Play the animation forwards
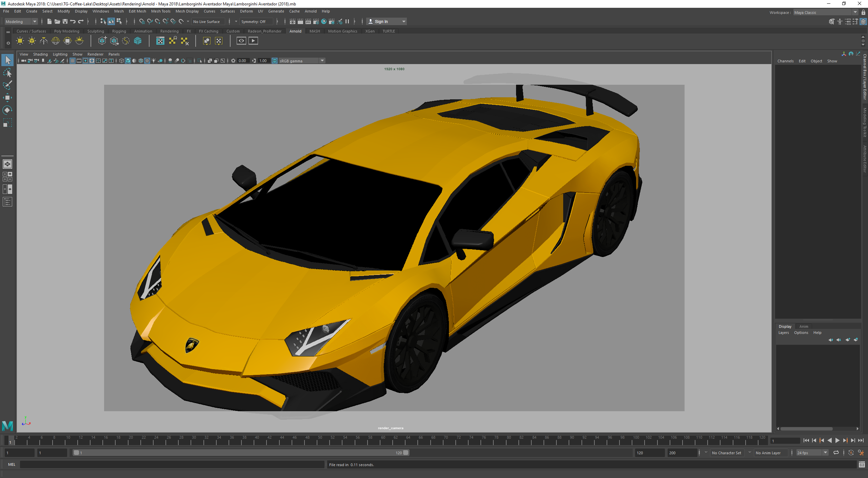The image size is (868, 478). pos(837,440)
